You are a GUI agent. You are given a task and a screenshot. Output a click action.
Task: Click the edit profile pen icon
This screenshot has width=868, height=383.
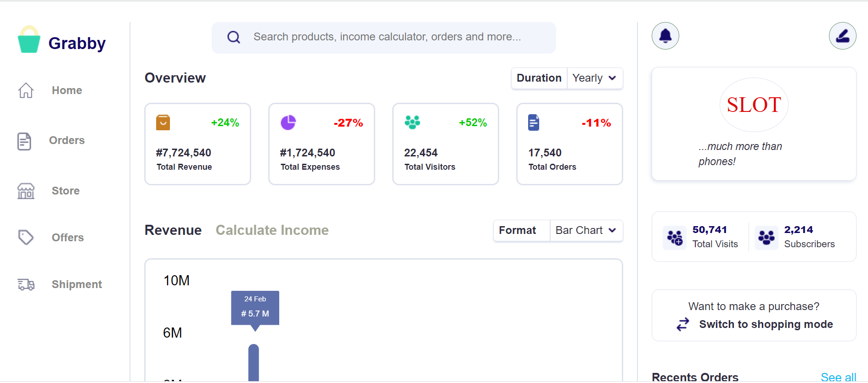843,36
